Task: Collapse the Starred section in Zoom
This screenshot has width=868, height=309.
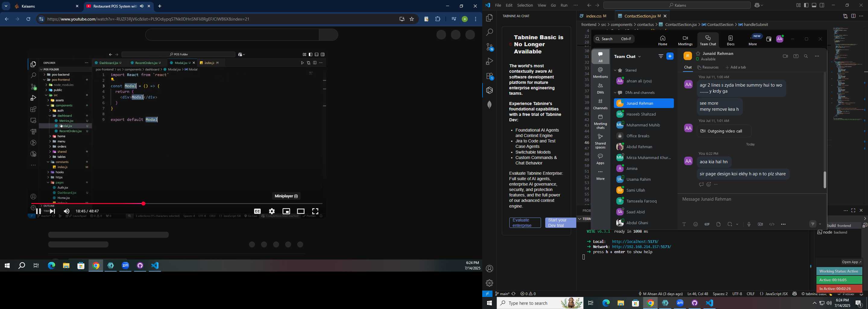Action: tap(615, 71)
